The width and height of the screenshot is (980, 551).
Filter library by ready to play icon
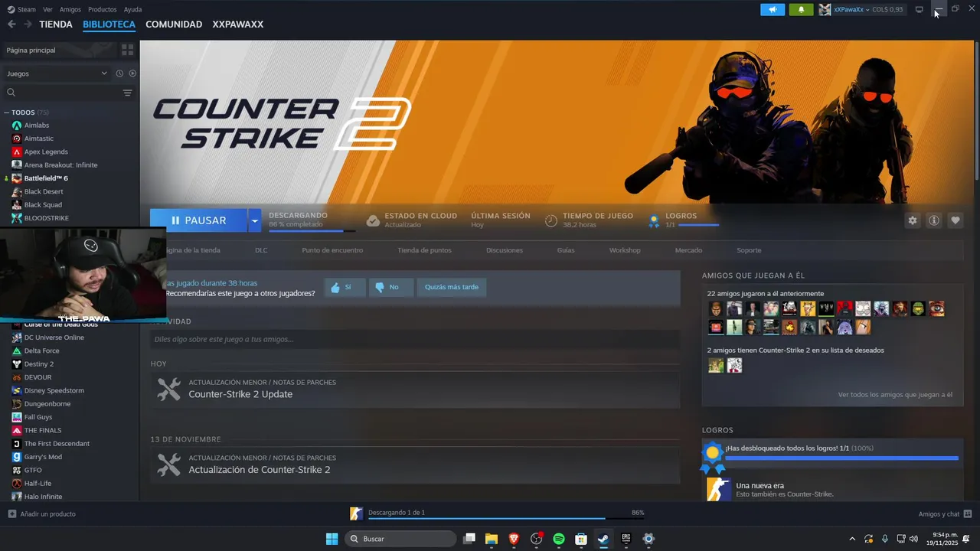click(132, 73)
